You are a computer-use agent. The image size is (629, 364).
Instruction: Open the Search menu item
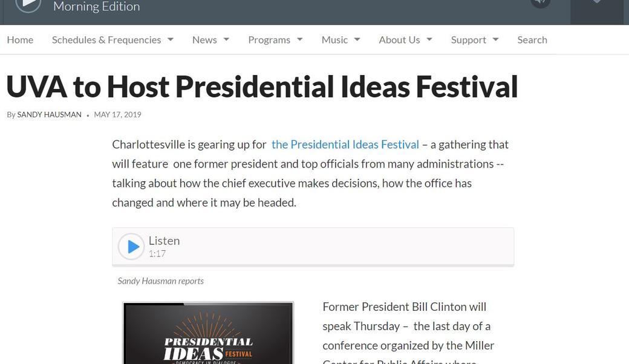point(532,40)
